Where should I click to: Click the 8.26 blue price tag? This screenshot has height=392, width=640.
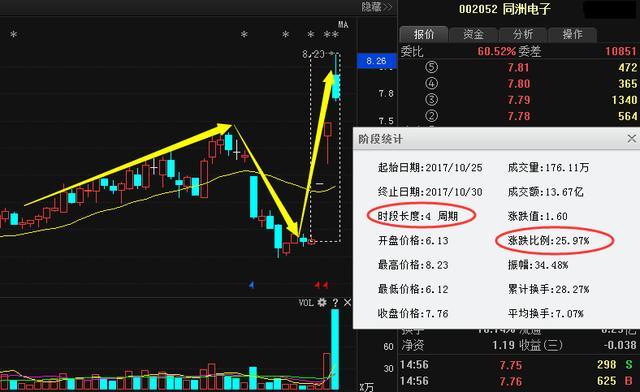coord(376,61)
